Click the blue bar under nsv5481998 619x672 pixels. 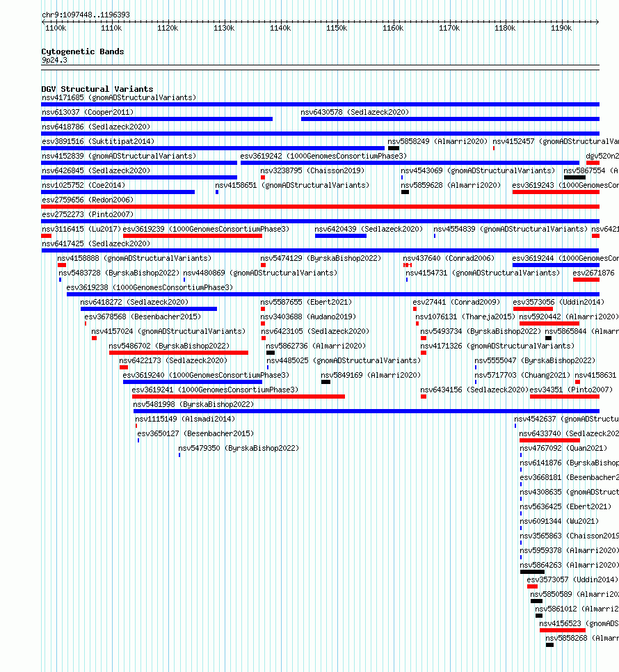coord(367,411)
